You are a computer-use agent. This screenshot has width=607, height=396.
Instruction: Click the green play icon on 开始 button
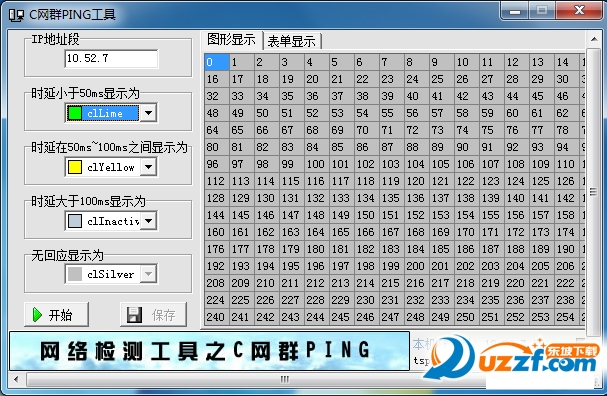[38, 315]
